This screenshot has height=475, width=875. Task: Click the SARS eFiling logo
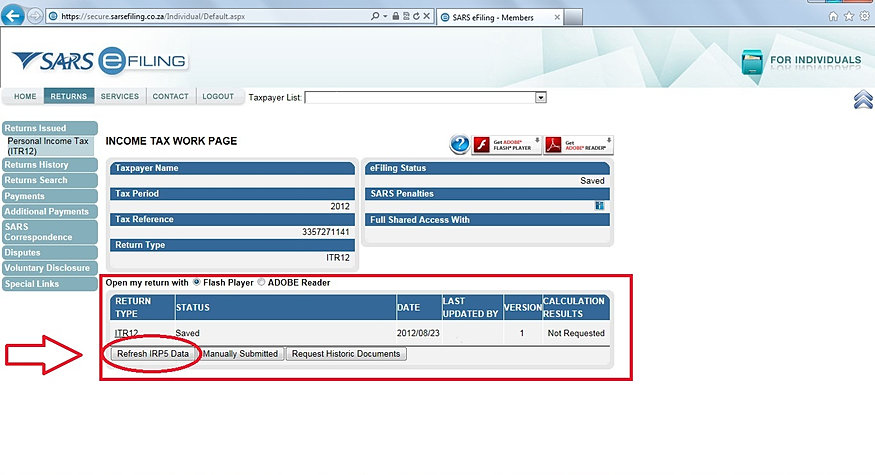point(100,60)
